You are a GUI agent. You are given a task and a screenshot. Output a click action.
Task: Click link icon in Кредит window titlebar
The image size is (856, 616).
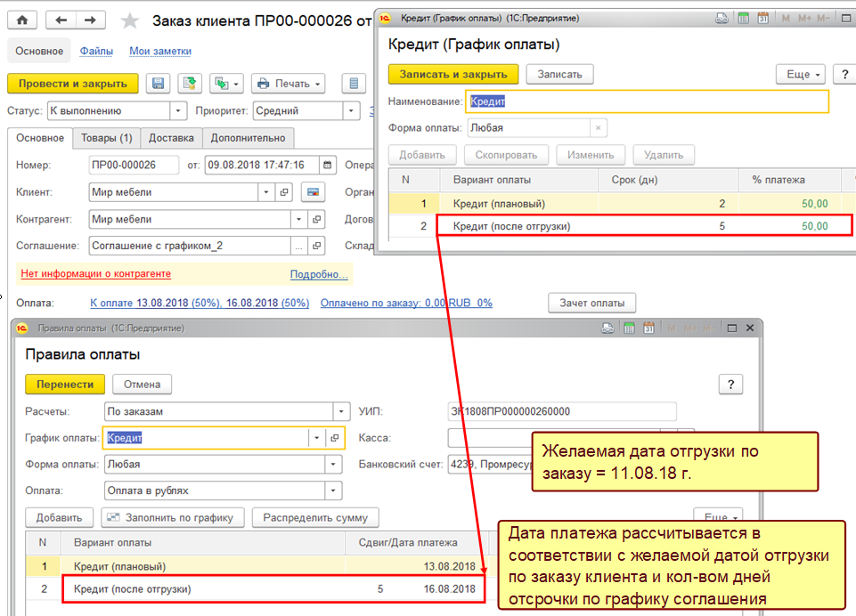[721, 18]
